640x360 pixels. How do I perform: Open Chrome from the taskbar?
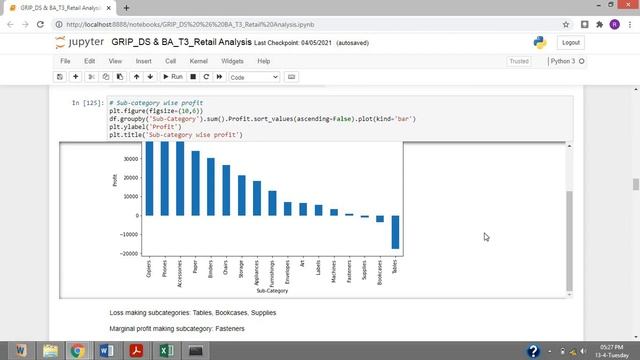tap(77, 351)
